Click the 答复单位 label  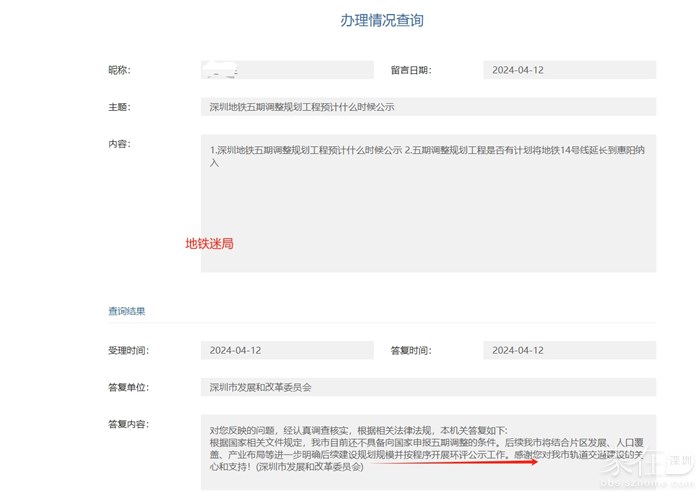pos(126,386)
